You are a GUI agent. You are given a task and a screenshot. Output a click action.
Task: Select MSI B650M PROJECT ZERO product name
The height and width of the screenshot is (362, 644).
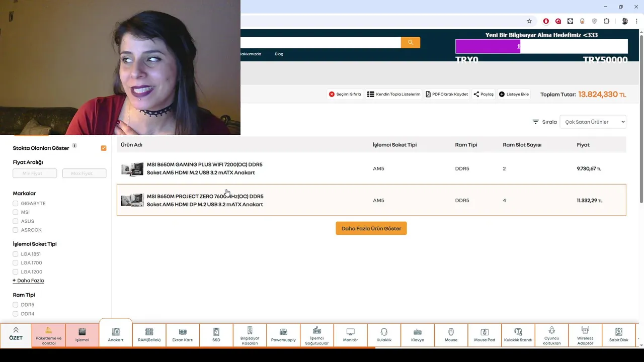pyautogui.click(x=205, y=200)
